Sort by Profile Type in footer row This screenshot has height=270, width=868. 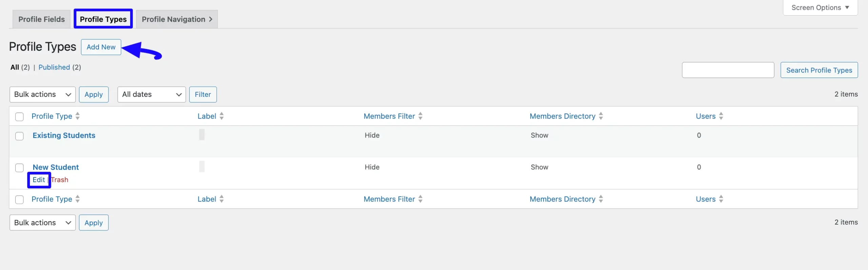coord(52,199)
